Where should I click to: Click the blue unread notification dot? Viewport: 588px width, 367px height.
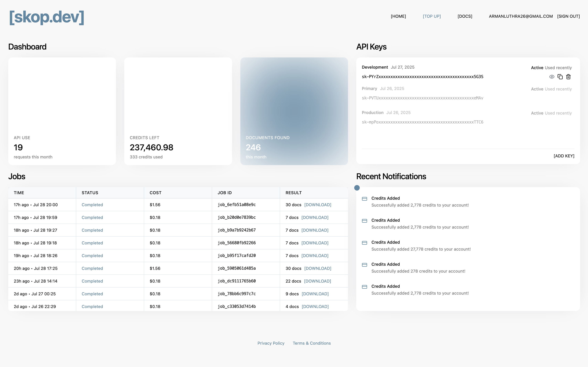[x=357, y=188]
